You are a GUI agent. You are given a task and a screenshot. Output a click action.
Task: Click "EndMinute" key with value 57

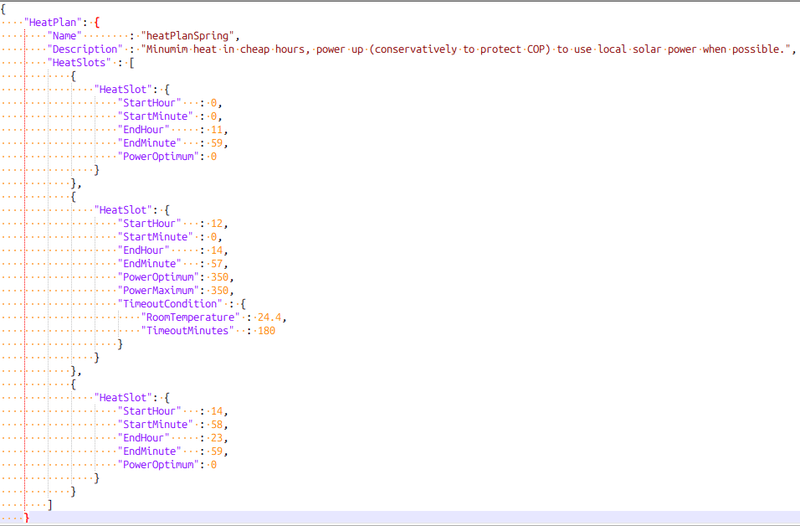click(149, 264)
